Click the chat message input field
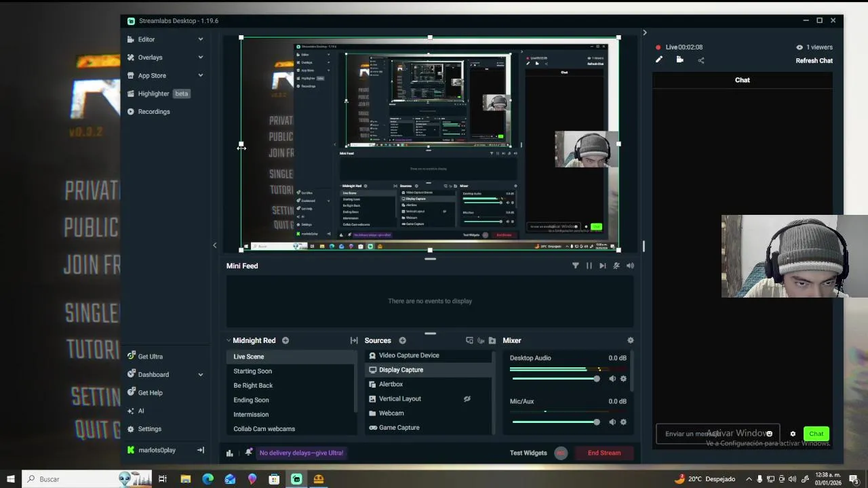The width and height of the screenshot is (868, 488). (717, 434)
